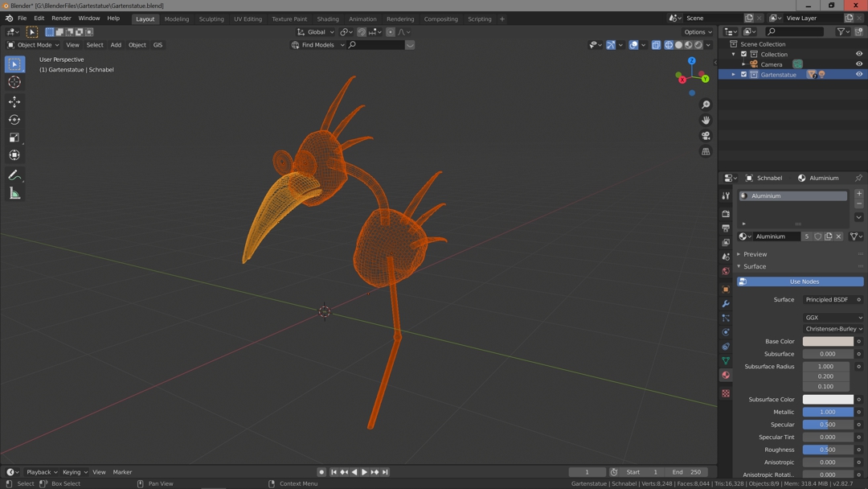
Task: Open the Object Mode dropdown
Action: tap(34, 45)
